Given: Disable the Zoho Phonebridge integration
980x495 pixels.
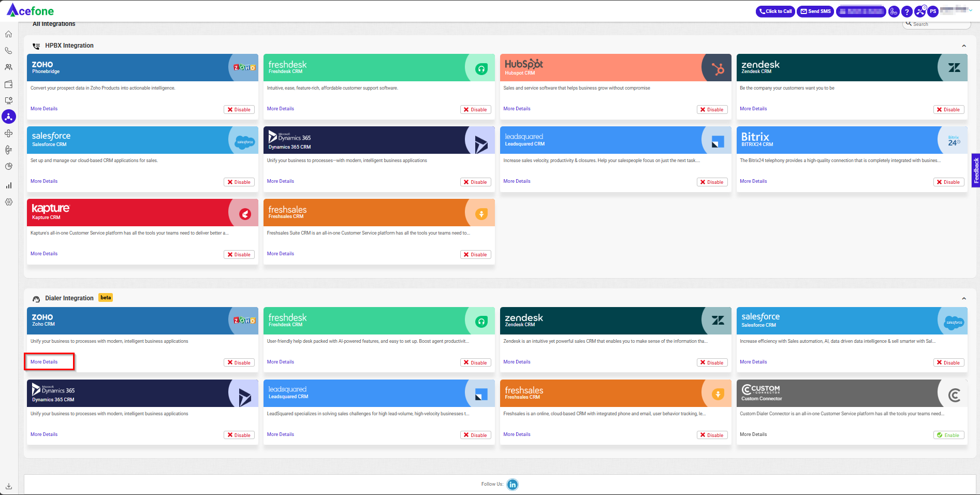Looking at the screenshot, I should [239, 110].
